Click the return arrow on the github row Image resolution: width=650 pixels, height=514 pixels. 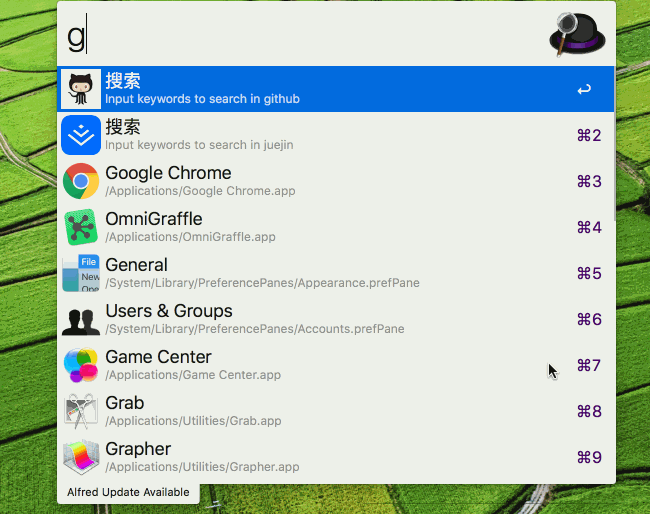click(x=584, y=89)
